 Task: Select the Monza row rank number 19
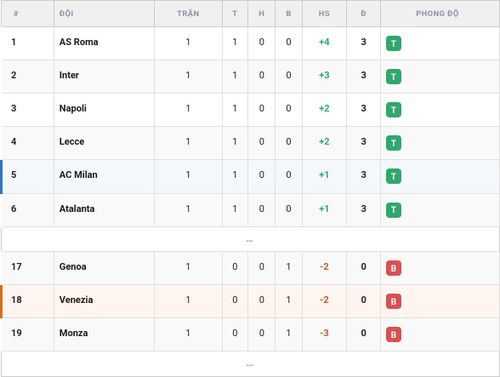click(x=16, y=333)
